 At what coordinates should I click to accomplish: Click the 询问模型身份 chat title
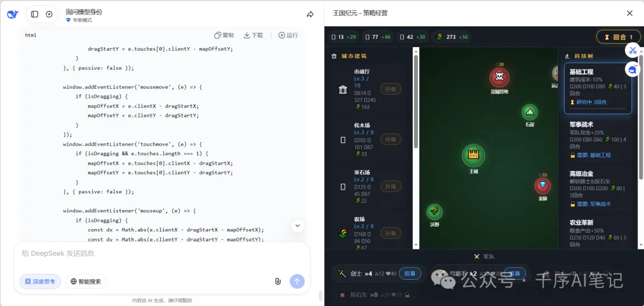(x=84, y=12)
